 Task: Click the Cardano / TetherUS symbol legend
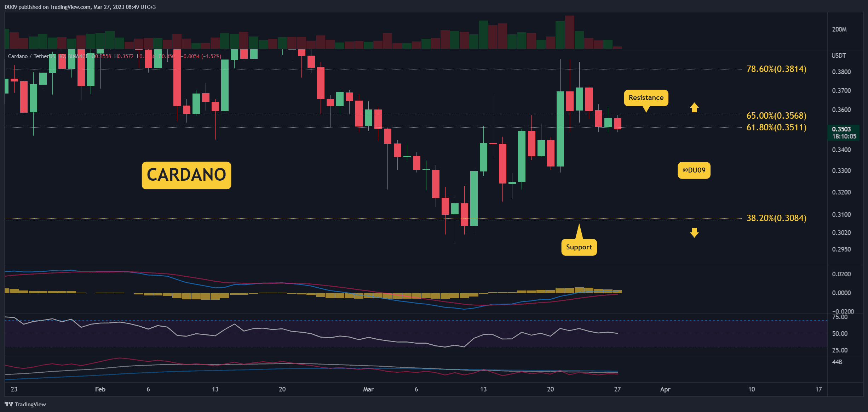pos(31,56)
